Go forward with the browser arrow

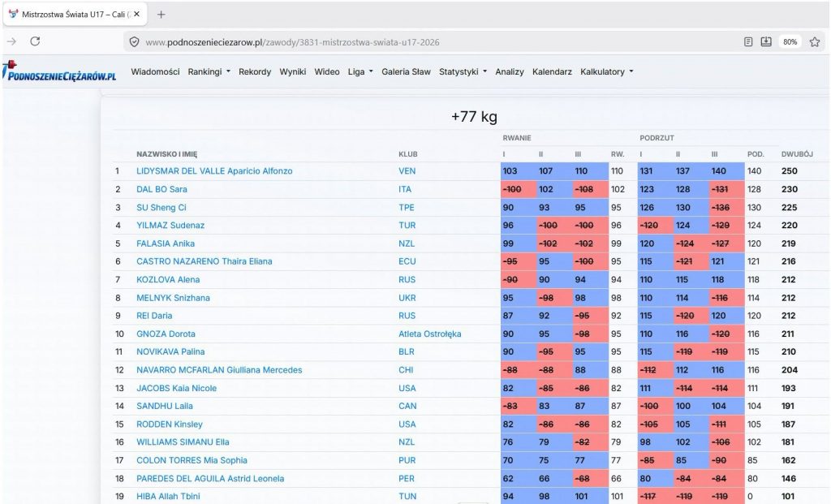(x=11, y=41)
